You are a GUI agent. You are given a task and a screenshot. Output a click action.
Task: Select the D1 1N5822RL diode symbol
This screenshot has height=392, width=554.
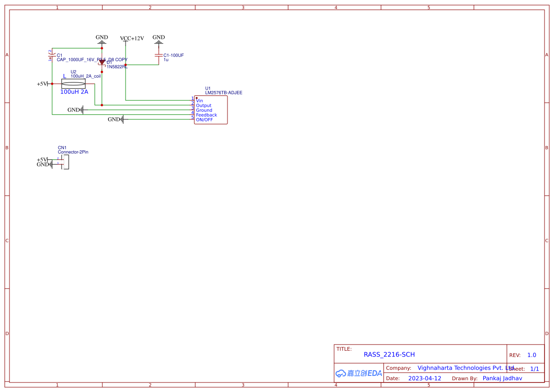[102, 62]
